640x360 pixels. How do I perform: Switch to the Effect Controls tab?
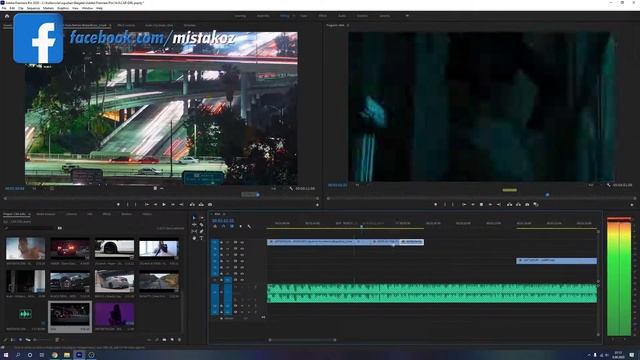[126, 25]
